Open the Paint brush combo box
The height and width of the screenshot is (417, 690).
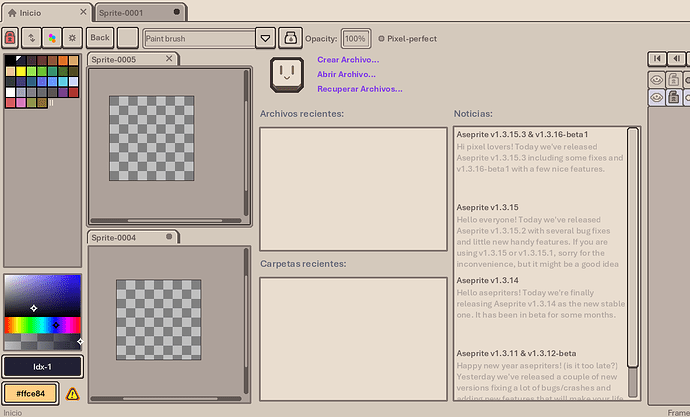(x=199, y=38)
